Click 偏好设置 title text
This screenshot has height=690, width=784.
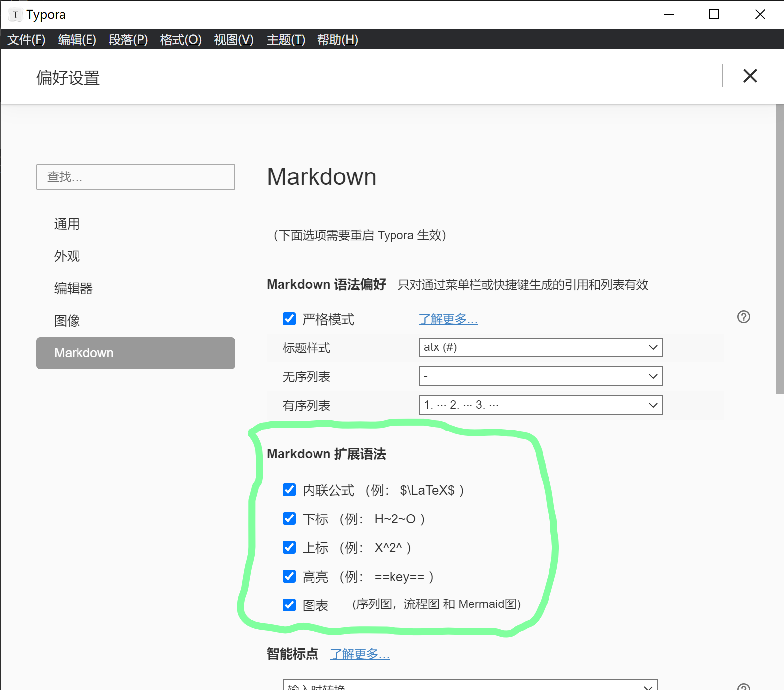[68, 78]
